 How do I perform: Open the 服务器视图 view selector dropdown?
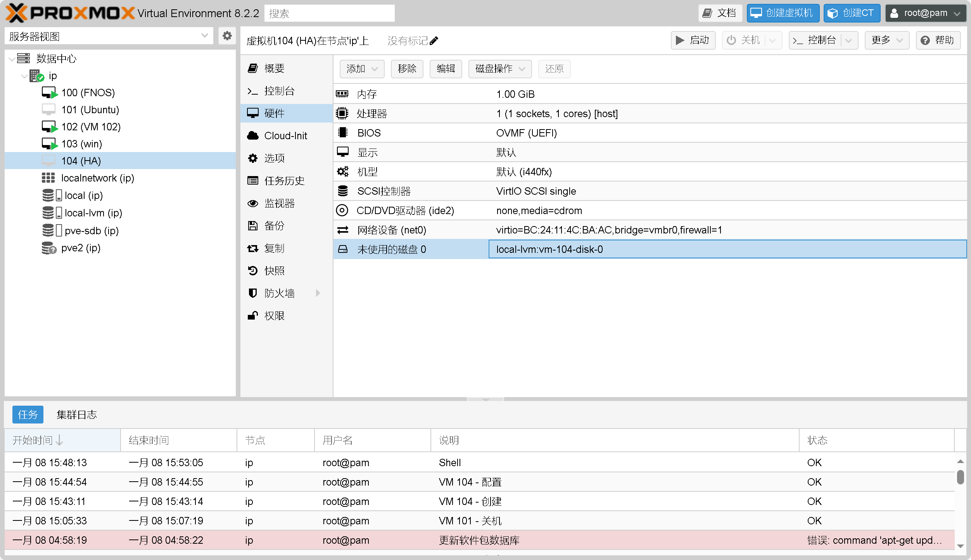pyautogui.click(x=109, y=36)
